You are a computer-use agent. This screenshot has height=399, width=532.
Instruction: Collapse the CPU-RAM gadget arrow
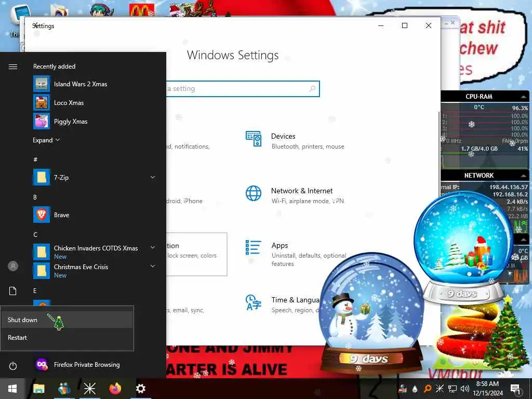click(524, 97)
